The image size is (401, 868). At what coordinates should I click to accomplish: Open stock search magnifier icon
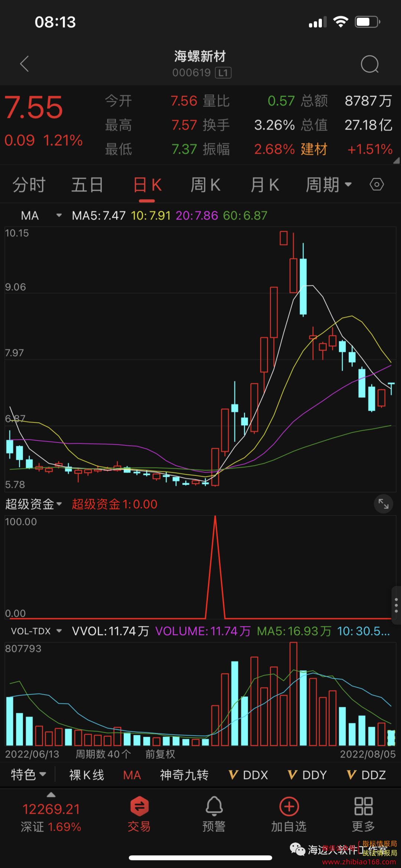click(370, 64)
